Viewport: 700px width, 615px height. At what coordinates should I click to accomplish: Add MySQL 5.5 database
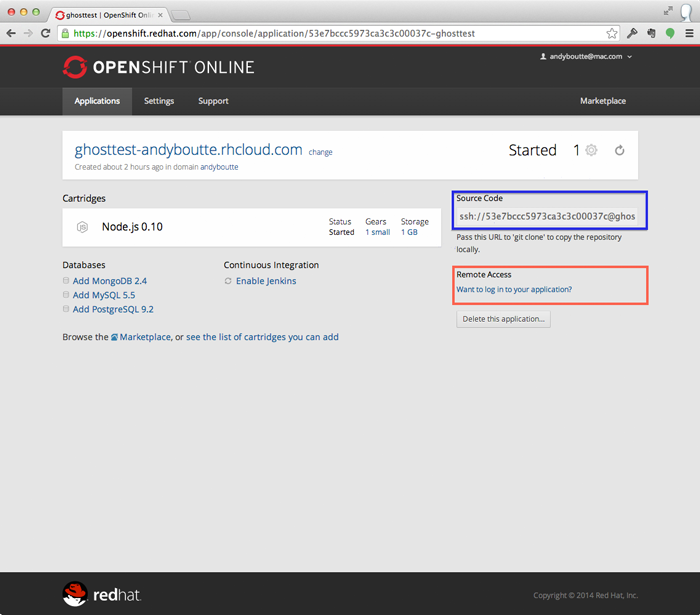click(104, 295)
